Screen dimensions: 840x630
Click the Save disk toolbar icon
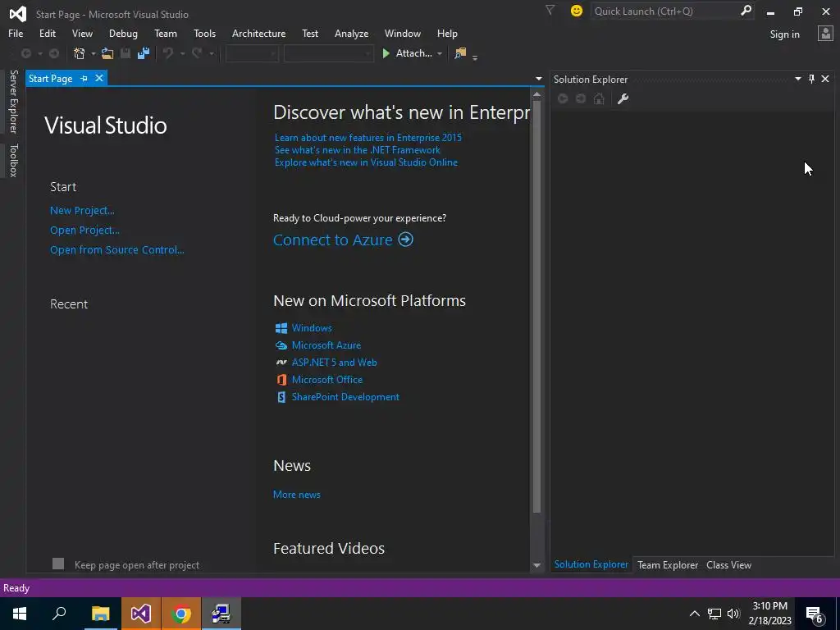126,53
